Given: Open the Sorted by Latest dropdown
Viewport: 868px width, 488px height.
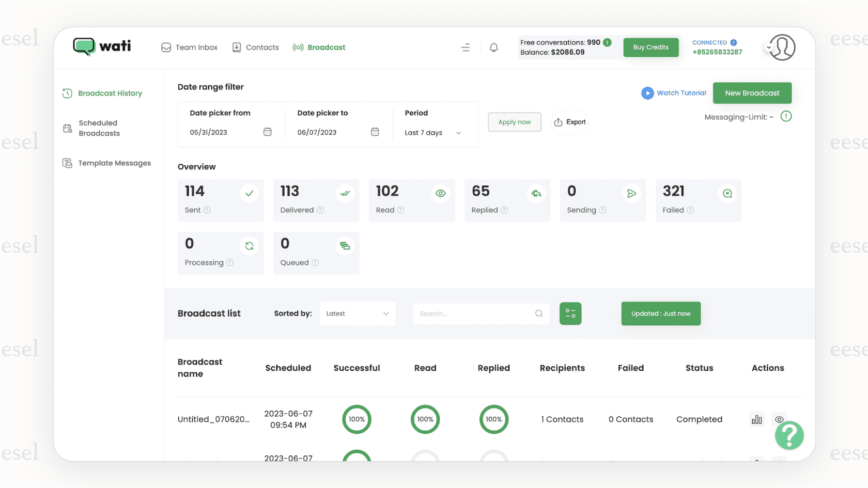Looking at the screenshot, I should point(358,313).
